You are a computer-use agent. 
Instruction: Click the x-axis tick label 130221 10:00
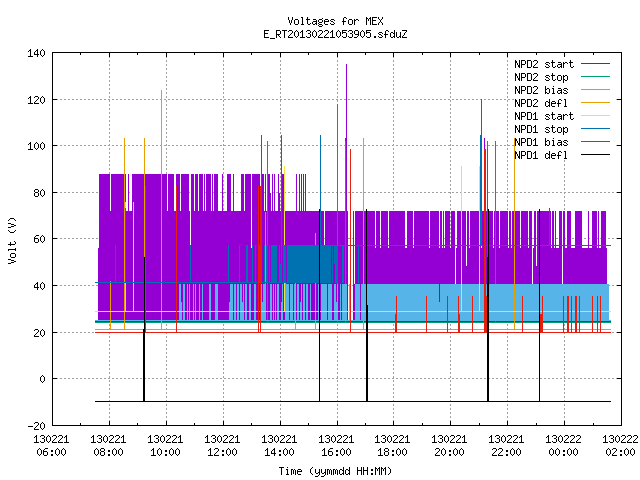pyautogui.click(x=165, y=446)
